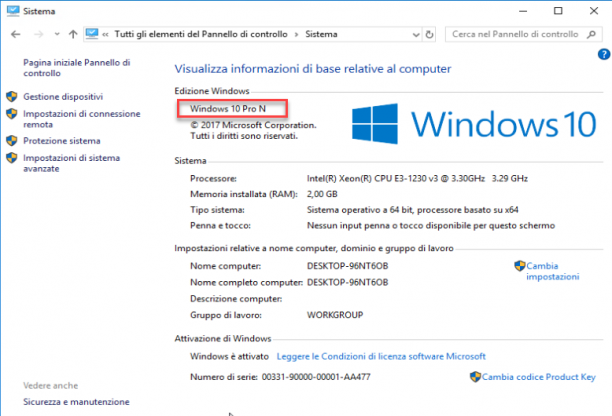Open Impostazioni di connessione remota

click(x=82, y=119)
